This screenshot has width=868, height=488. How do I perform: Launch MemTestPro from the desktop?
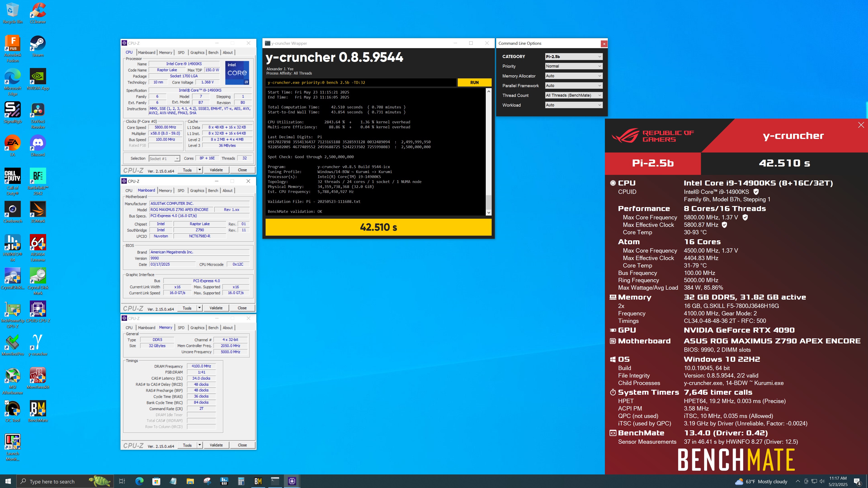pyautogui.click(x=12, y=345)
